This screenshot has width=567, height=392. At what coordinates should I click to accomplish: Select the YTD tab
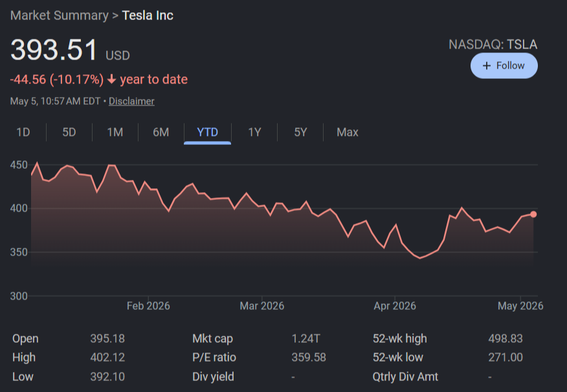pyautogui.click(x=208, y=132)
